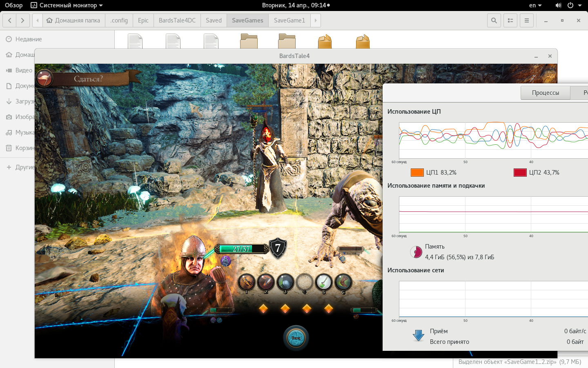Screen dimensions: 588x368
Task: Select empty ability slot 4
Action: coord(304,282)
